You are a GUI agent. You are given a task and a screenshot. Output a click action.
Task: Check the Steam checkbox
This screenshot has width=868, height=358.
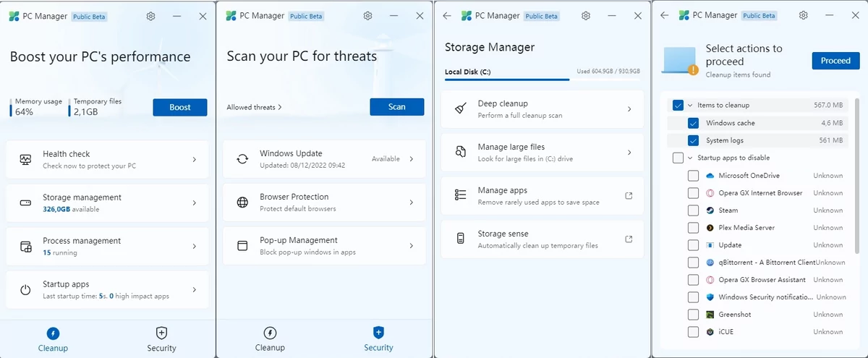pyautogui.click(x=693, y=210)
